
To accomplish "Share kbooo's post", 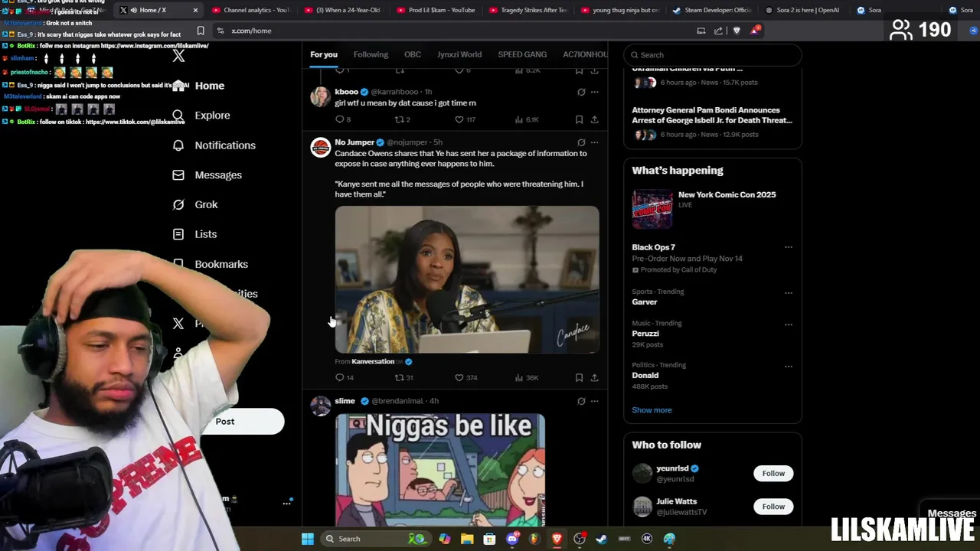I will tap(594, 119).
